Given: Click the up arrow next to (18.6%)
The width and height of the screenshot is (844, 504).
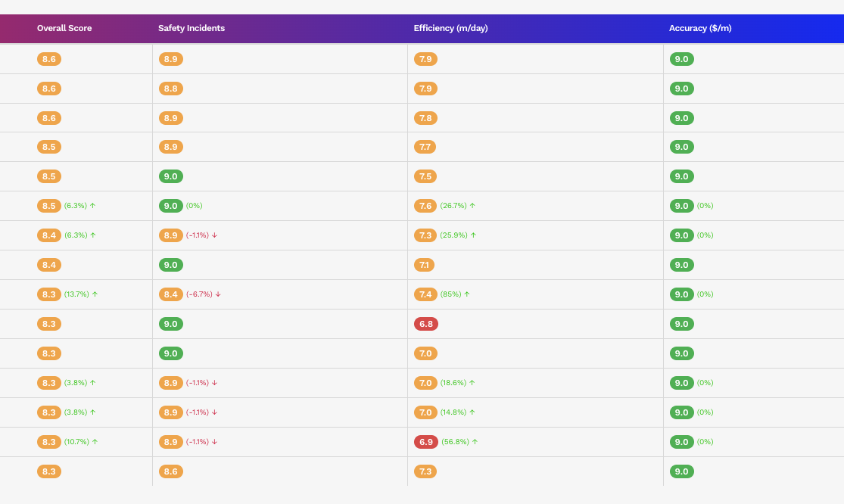Looking at the screenshot, I should 472,383.
